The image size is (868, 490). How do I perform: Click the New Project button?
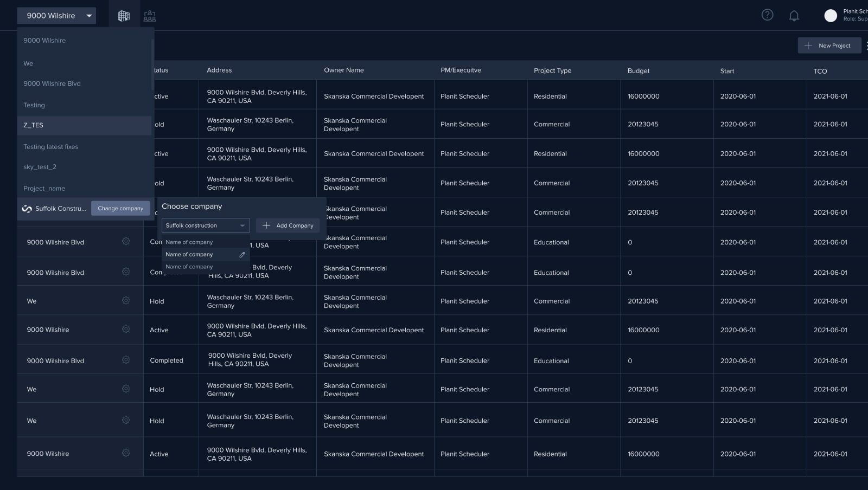(829, 46)
